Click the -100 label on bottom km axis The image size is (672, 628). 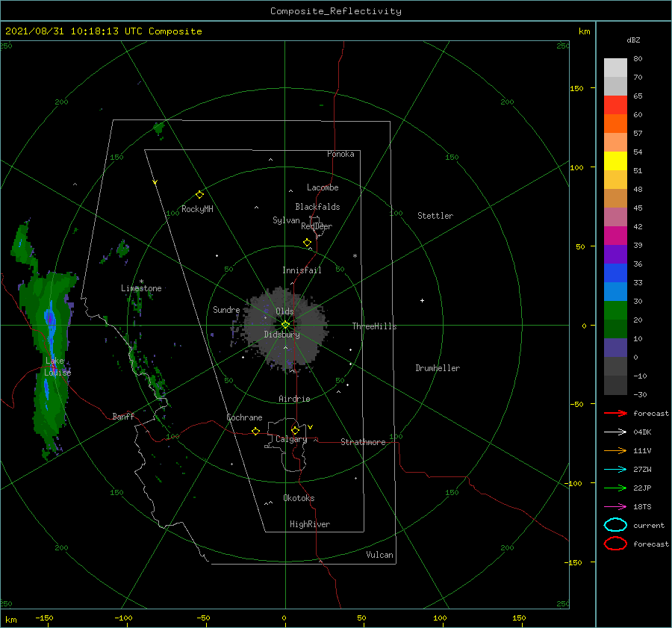point(123,618)
